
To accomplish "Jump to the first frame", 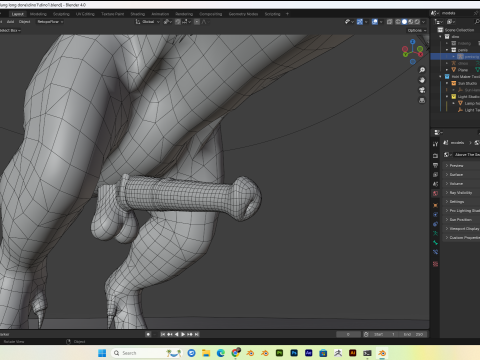I will pos(163,334).
